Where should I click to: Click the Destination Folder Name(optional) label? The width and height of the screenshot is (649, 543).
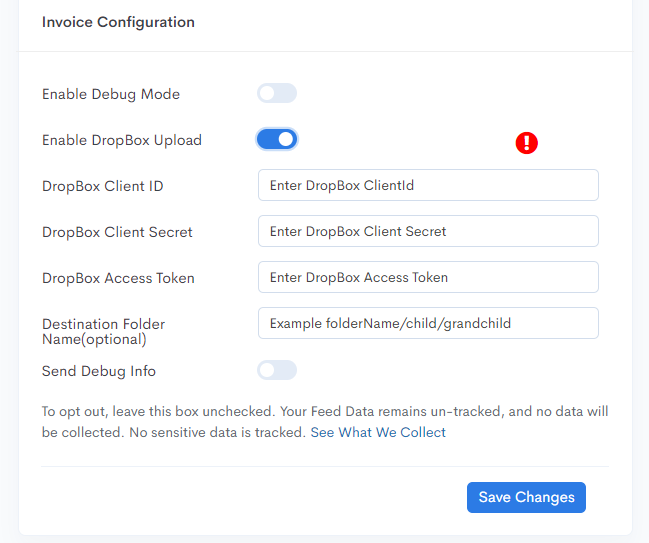point(103,332)
